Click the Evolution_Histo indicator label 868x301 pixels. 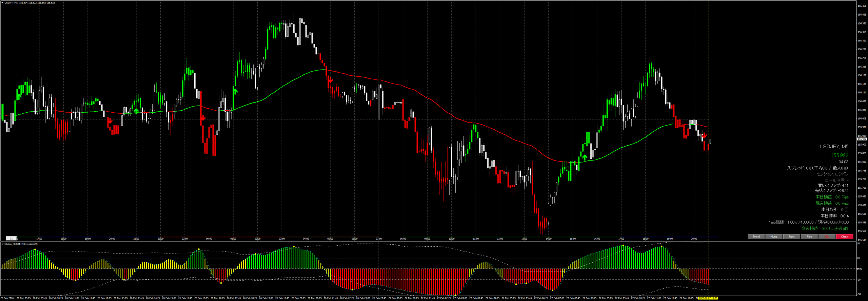coord(20,244)
